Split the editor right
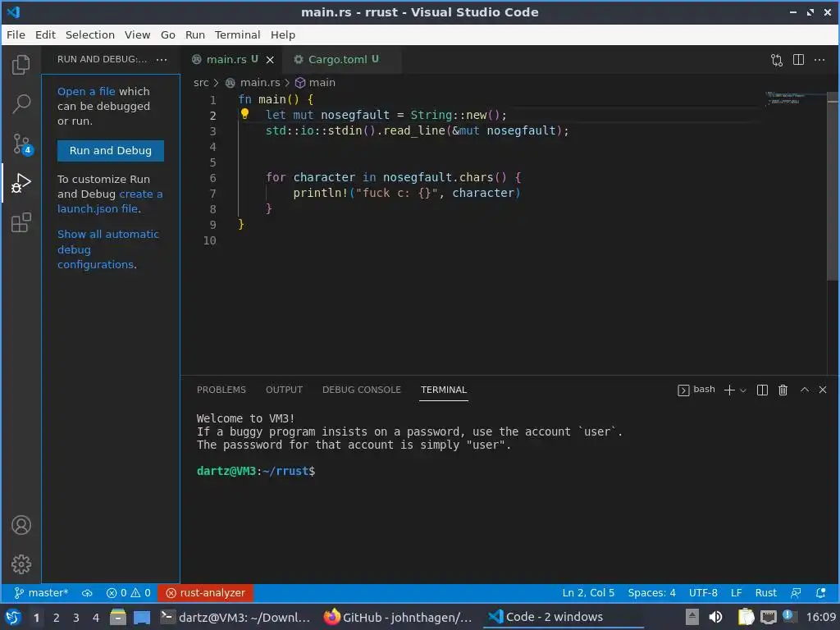 click(x=798, y=59)
